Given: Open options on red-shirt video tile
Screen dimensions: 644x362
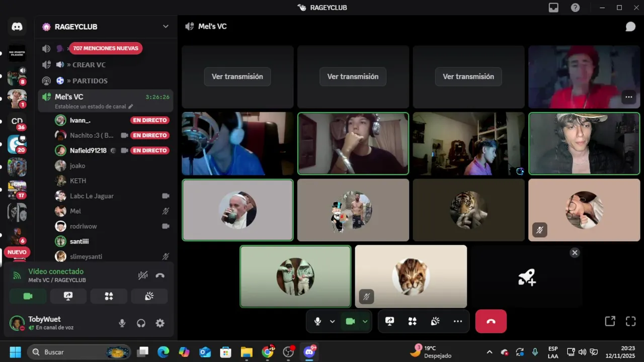Looking at the screenshot, I should 628,97.
